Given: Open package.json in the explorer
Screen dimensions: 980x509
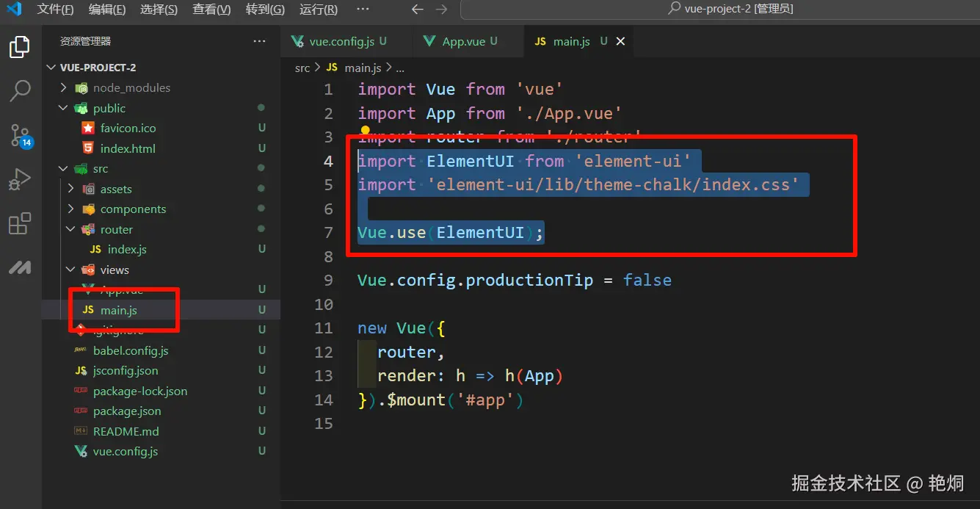Looking at the screenshot, I should pos(127,411).
